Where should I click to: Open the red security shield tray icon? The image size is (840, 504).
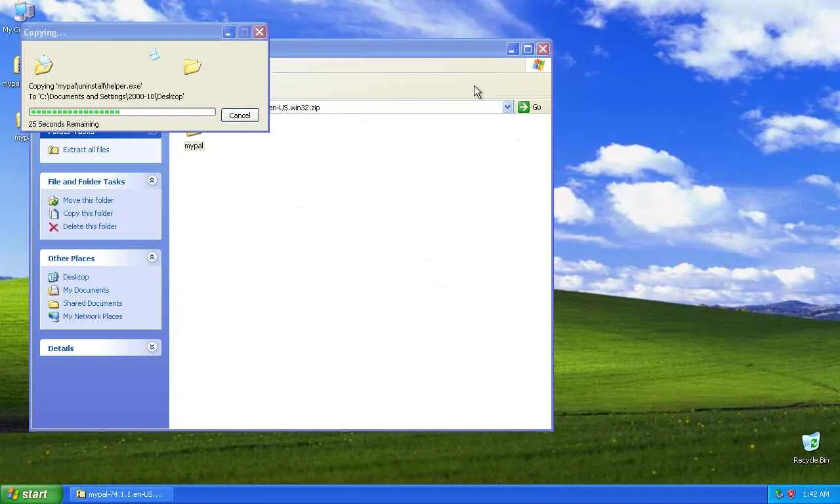(x=791, y=494)
